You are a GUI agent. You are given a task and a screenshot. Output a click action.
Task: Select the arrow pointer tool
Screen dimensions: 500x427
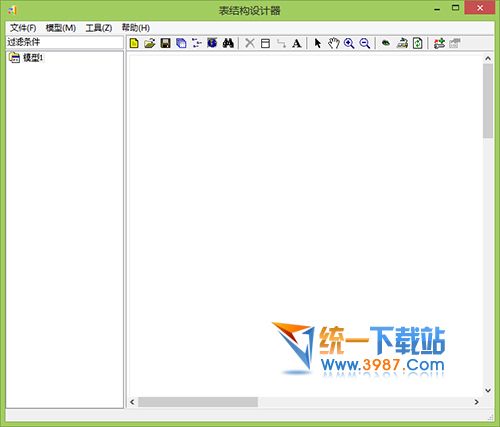(x=318, y=43)
